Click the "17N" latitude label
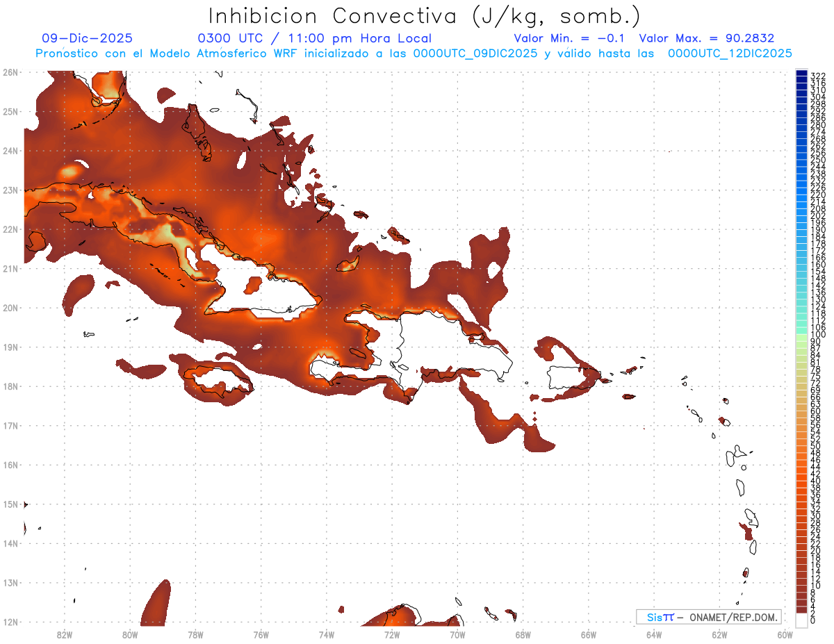The width and height of the screenshot is (834, 644). tap(10, 425)
